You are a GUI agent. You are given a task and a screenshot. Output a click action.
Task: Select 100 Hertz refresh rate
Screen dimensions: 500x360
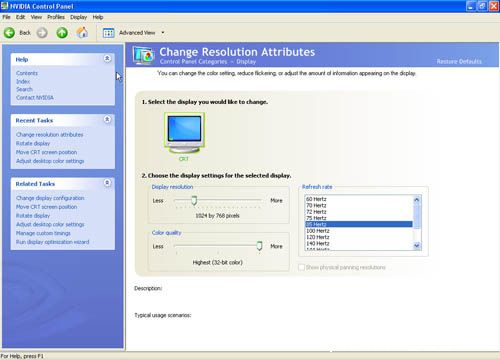[x=359, y=231]
